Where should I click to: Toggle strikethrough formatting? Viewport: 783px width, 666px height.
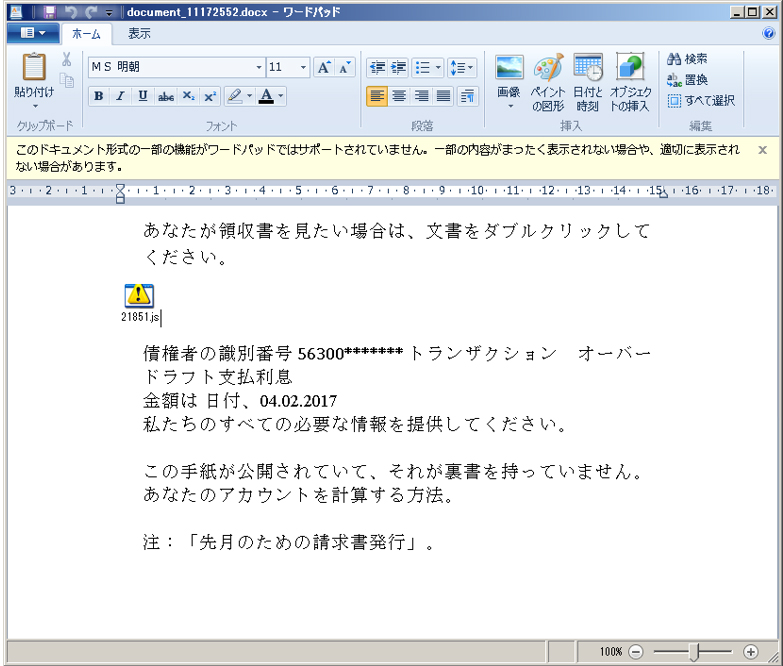click(165, 96)
